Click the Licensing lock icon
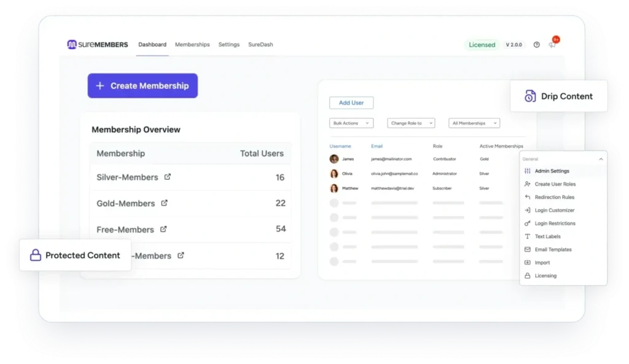 coord(528,276)
